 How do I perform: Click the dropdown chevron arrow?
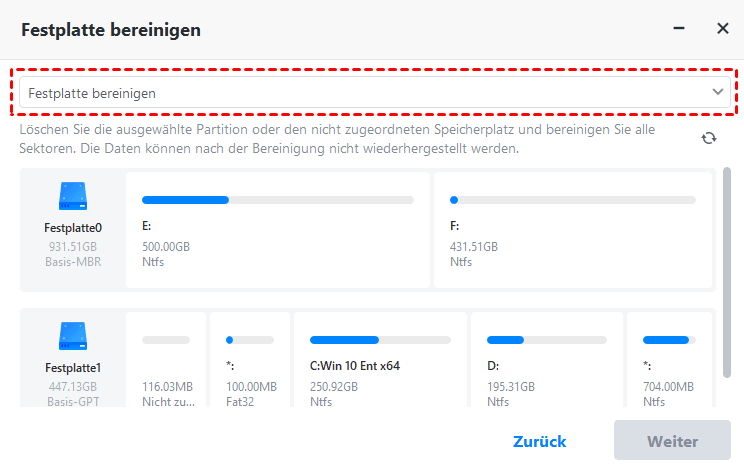click(717, 92)
